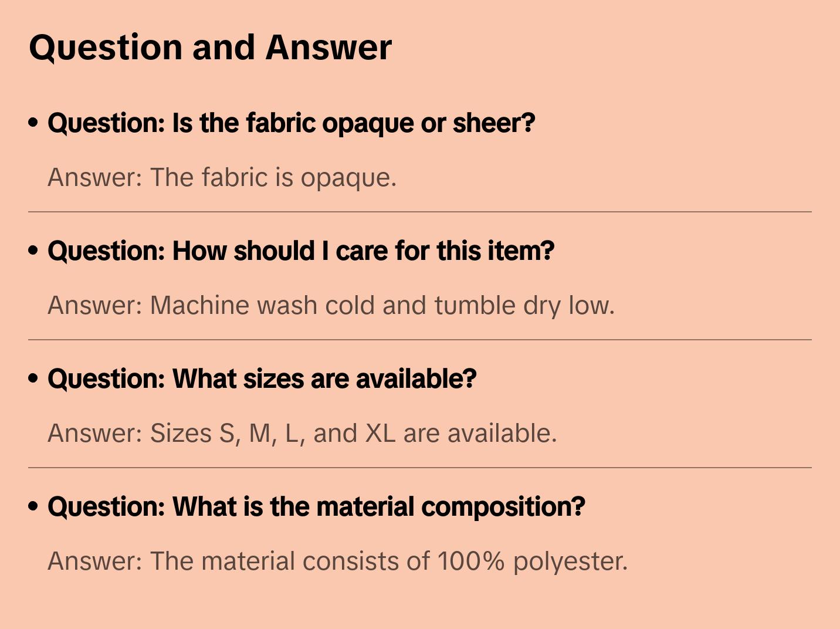The width and height of the screenshot is (840, 629).
Task: Open the material composition question
Action: pos(316,507)
